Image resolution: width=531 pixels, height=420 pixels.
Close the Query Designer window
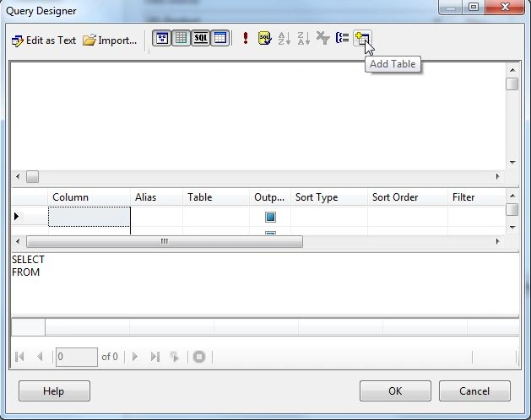click(x=505, y=7)
